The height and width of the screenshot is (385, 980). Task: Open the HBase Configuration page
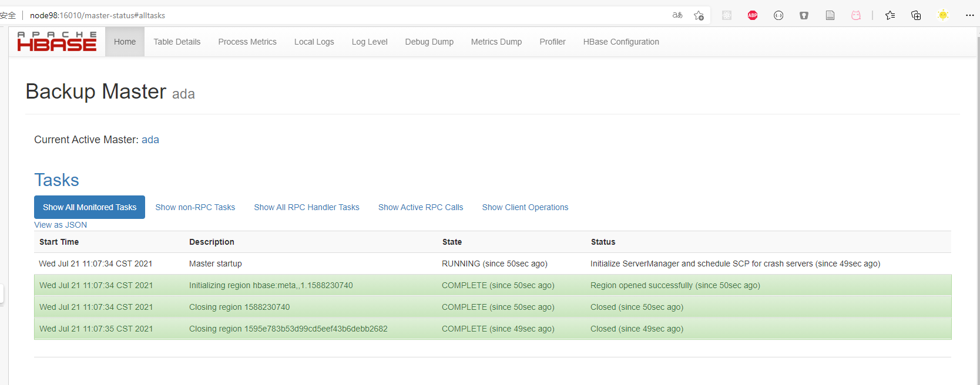coord(621,42)
